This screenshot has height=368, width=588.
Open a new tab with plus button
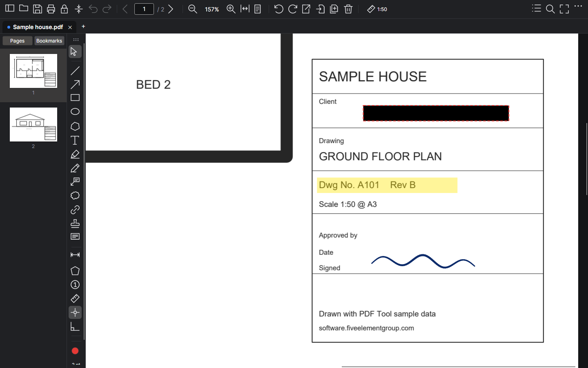(83, 27)
